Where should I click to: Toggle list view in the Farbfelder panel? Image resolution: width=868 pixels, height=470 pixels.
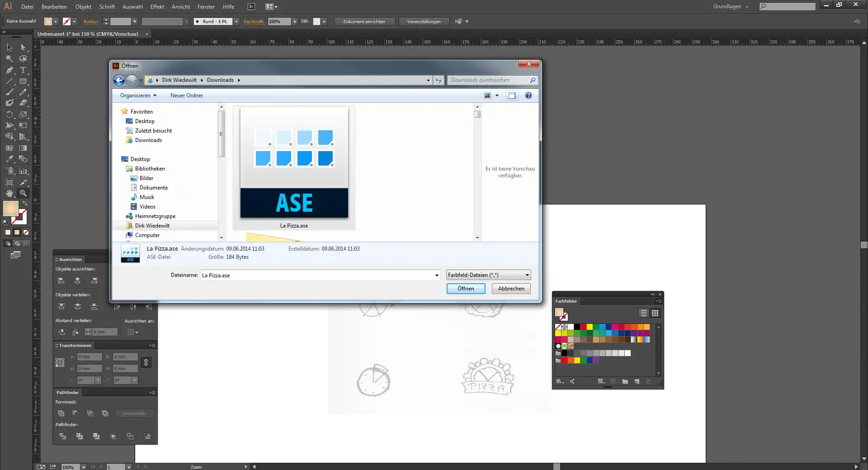pyautogui.click(x=643, y=313)
